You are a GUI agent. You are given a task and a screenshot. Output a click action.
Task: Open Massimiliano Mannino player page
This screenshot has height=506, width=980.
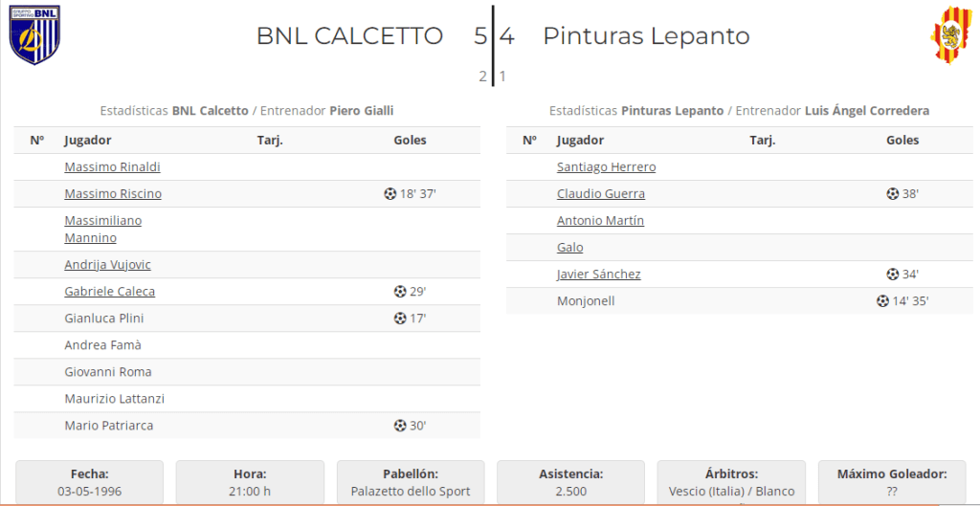102,230
